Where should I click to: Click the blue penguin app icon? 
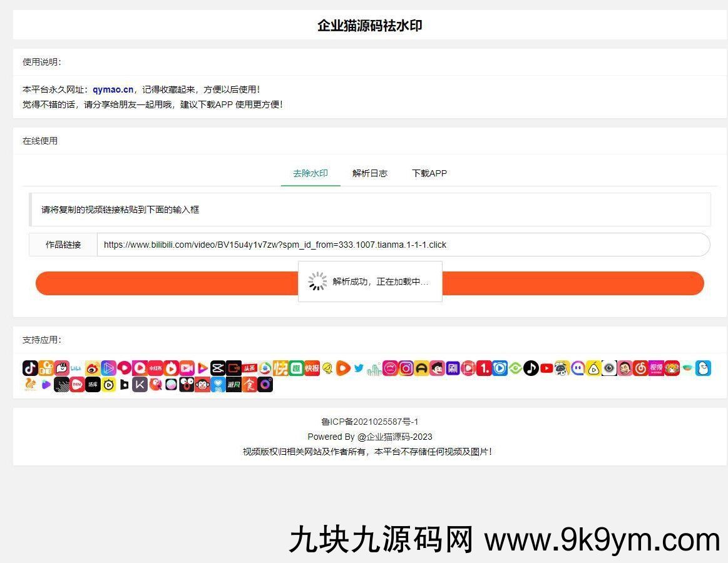click(703, 368)
